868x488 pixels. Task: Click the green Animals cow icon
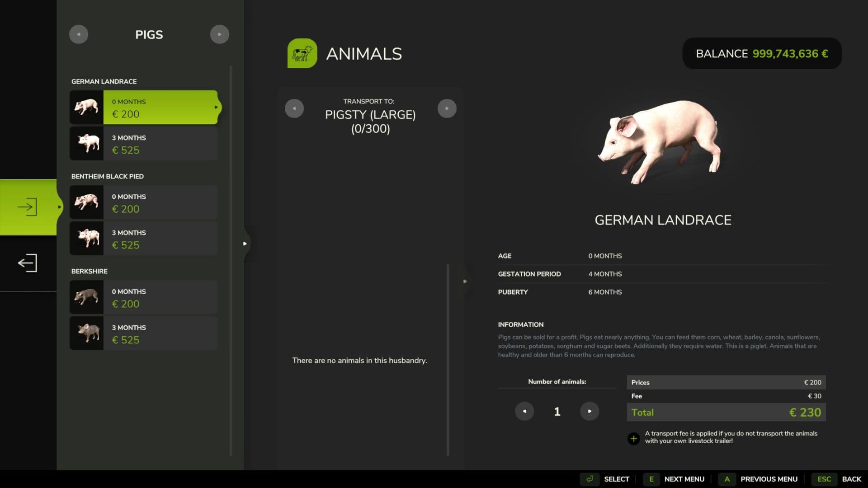pos(302,53)
